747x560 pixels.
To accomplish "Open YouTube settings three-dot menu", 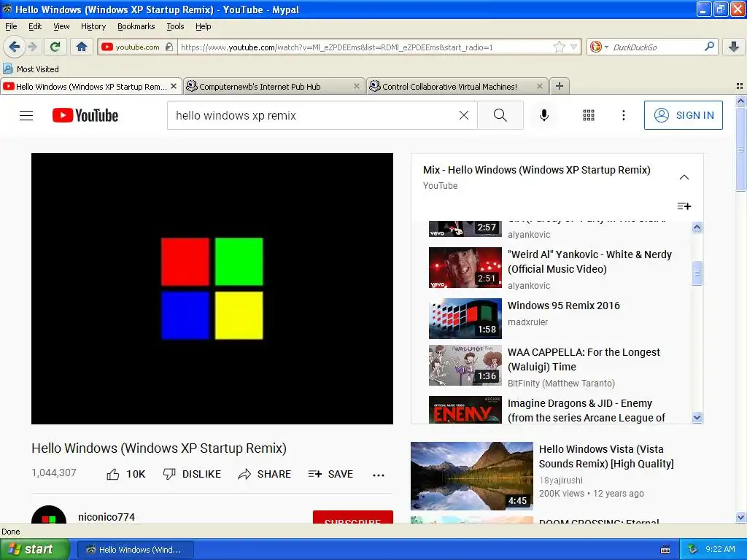I will (623, 115).
